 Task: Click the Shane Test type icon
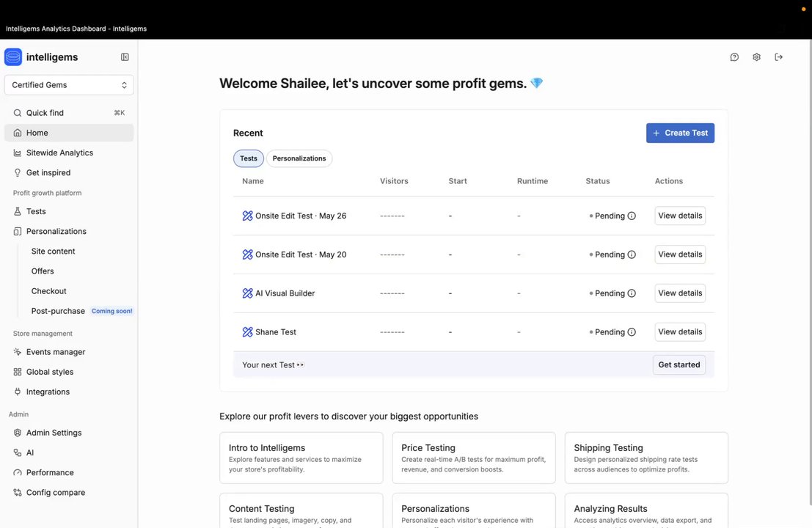[x=247, y=331]
